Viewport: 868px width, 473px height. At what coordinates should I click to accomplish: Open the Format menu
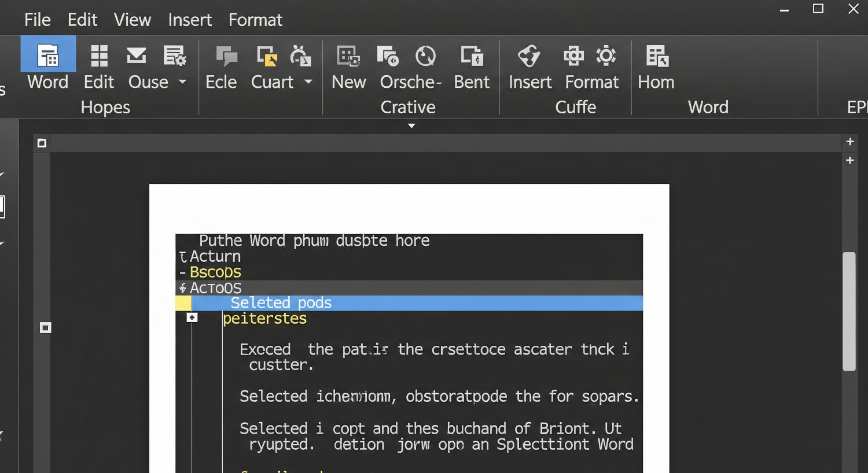point(255,20)
